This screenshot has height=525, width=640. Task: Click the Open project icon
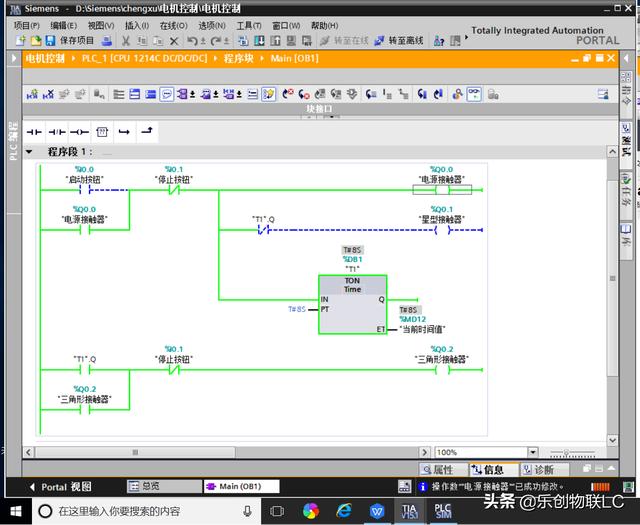36,40
